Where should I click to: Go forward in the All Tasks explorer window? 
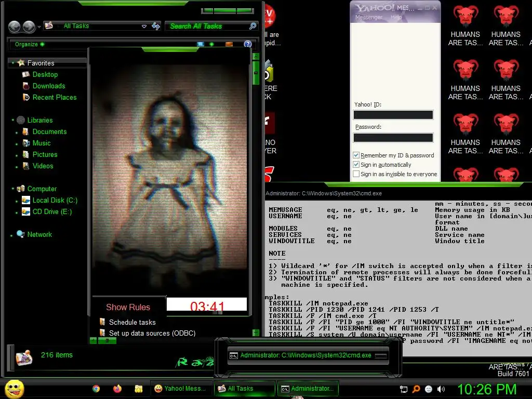[x=29, y=27]
